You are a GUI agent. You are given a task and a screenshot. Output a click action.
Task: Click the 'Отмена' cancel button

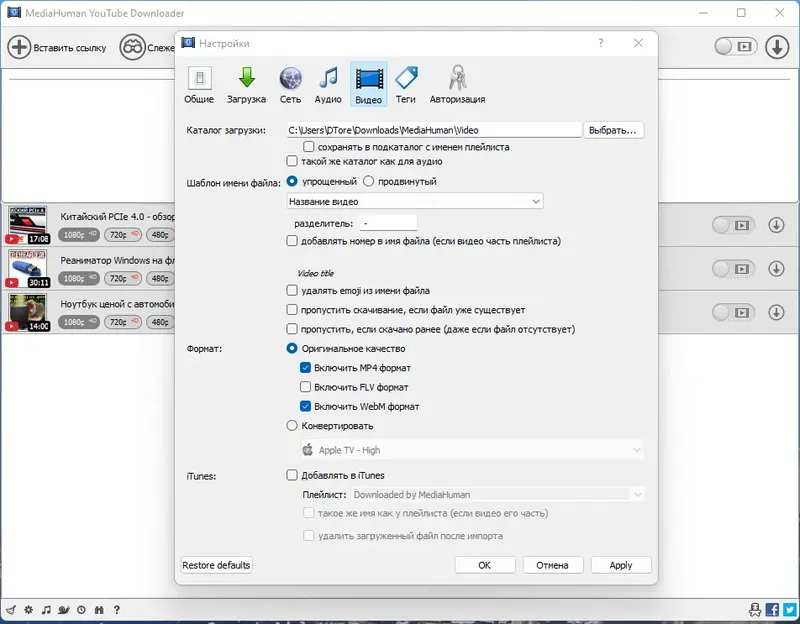point(553,565)
